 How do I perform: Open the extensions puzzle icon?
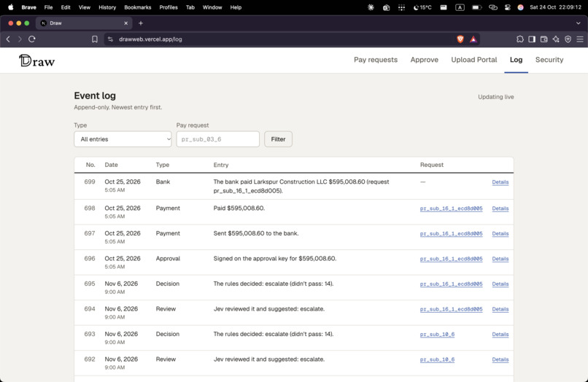pos(519,39)
